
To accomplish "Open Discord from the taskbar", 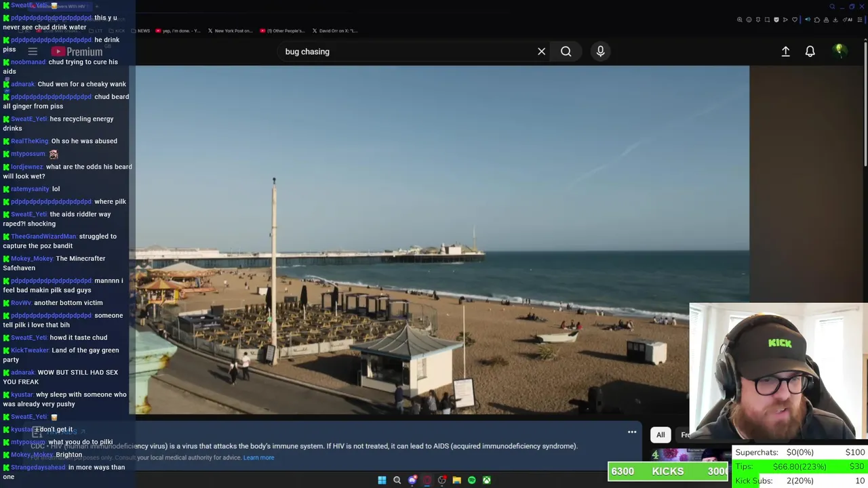I will click(412, 480).
